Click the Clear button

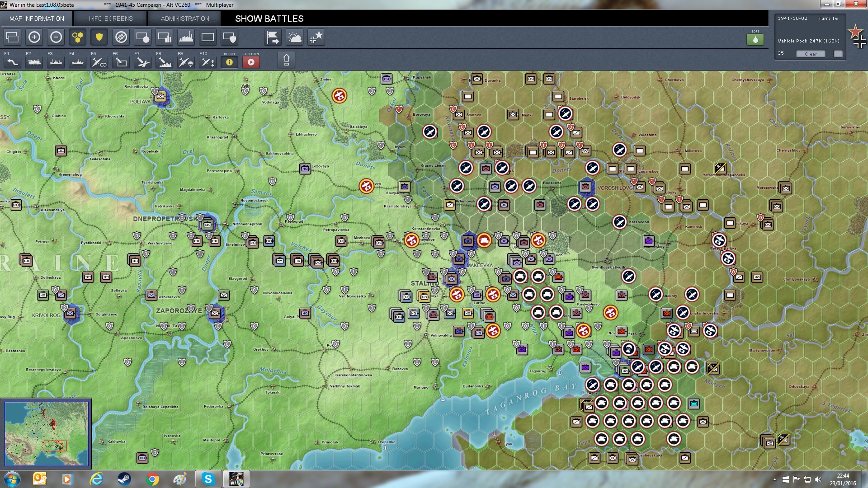point(811,54)
